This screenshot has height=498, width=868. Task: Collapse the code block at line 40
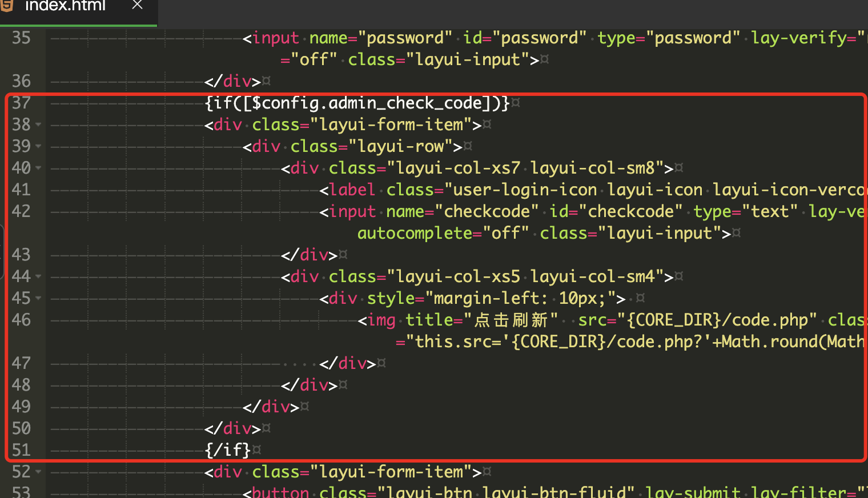[38, 168]
